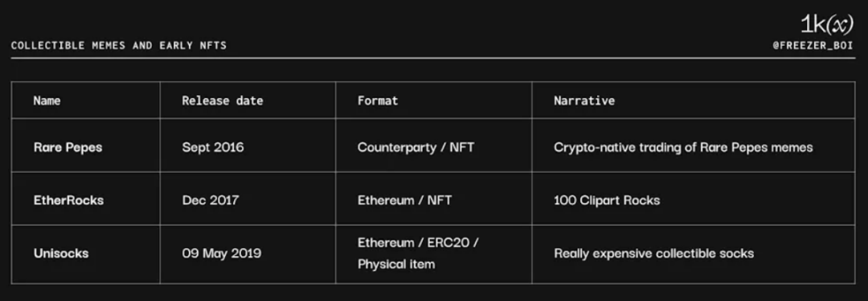Click the Release date column header

[223, 101]
